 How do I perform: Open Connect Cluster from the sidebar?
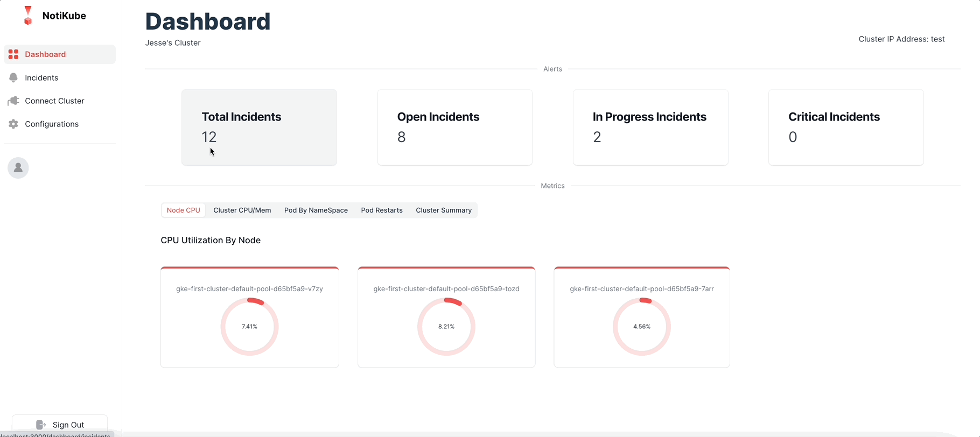point(60,101)
